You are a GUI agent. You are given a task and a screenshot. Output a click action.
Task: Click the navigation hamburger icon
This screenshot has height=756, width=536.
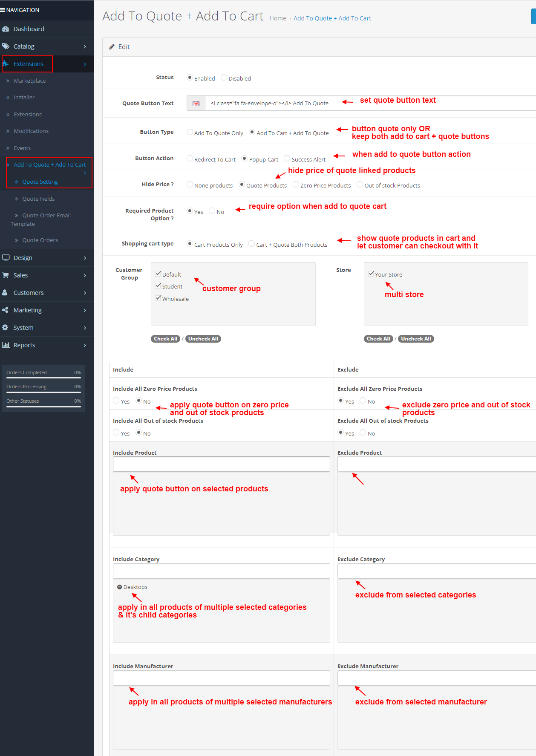(x=3, y=10)
